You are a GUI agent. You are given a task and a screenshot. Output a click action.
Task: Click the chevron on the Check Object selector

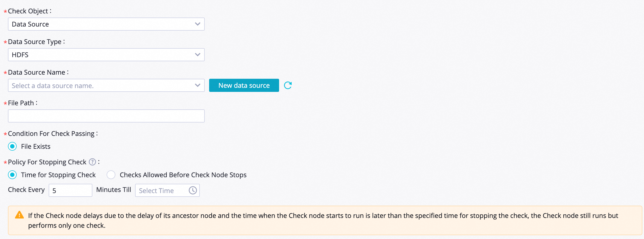[198, 24]
